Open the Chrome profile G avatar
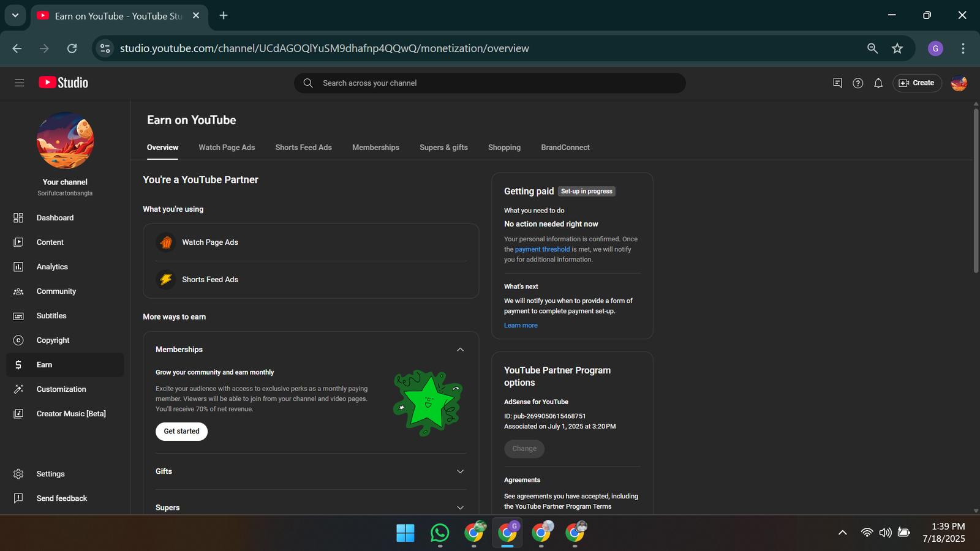 tap(935, 48)
